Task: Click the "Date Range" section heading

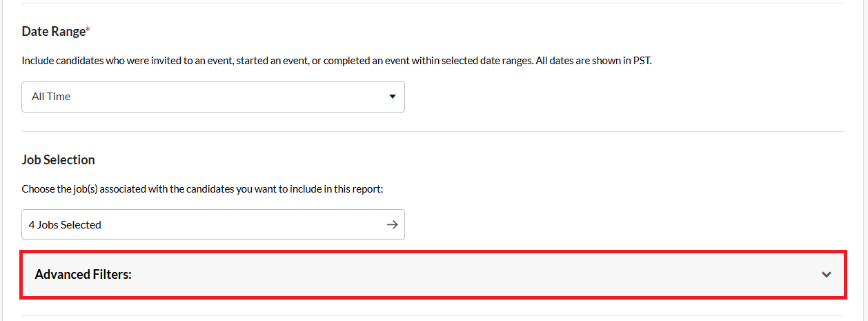Action: tap(53, 32)
